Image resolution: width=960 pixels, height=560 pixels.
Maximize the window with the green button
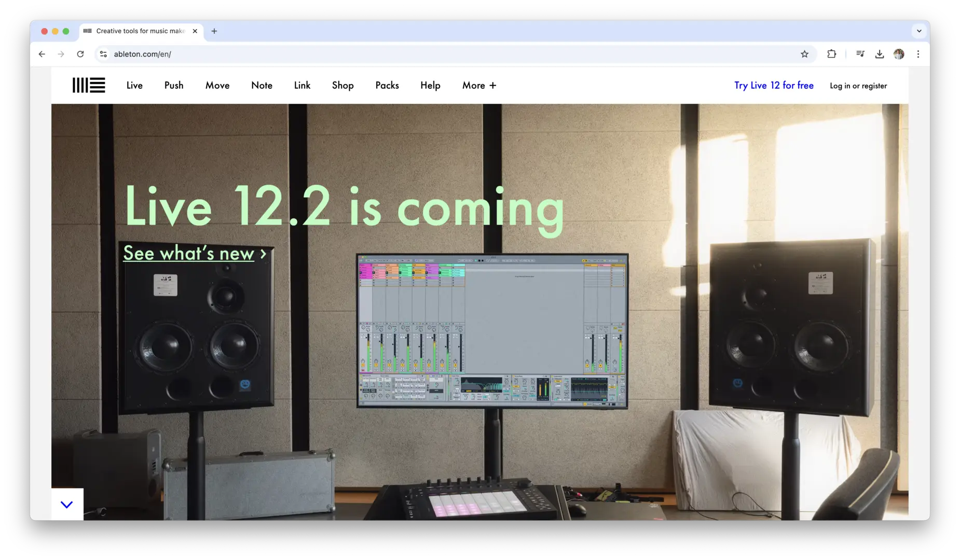[x=66, y=31]
